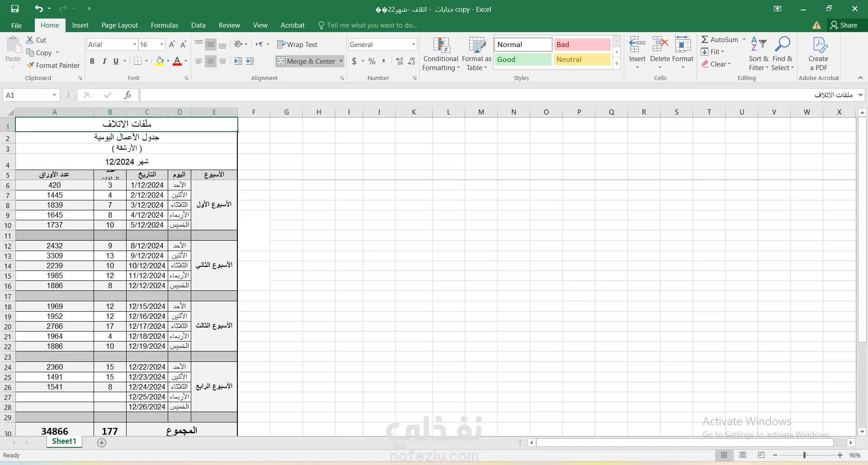Open the Borders dropdown arrow
Screen dimensions: 868x465
pyautogui.click(x=146, y=61)
